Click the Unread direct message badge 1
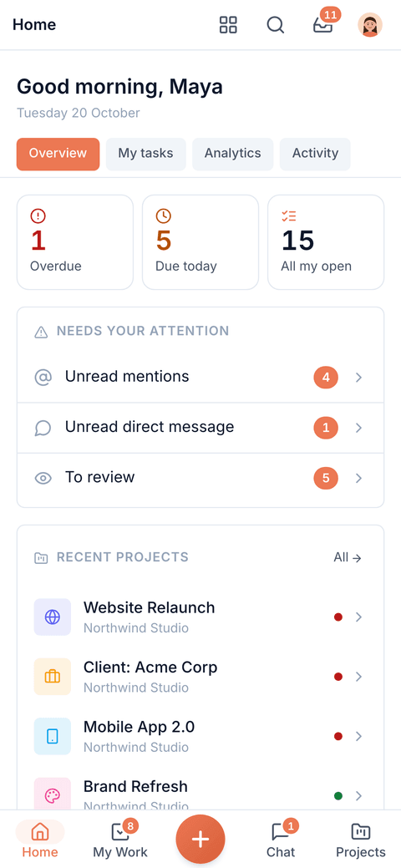The image size is (401, 868). pyautogui.click(x=326, y=428)
